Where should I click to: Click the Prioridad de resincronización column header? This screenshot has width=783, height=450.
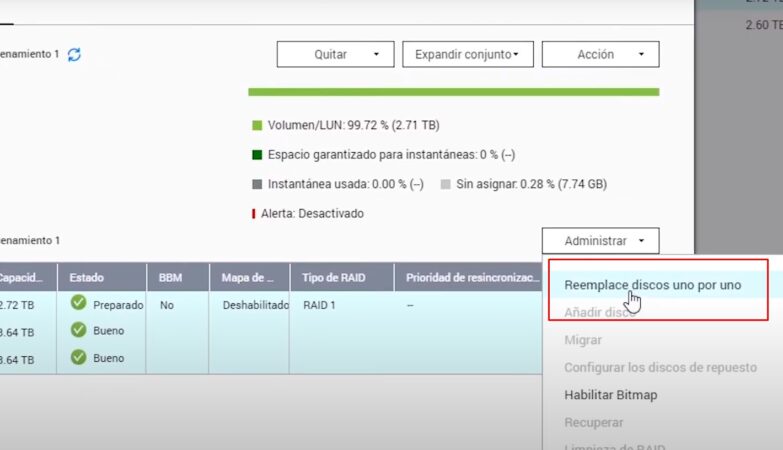(468, 277)
